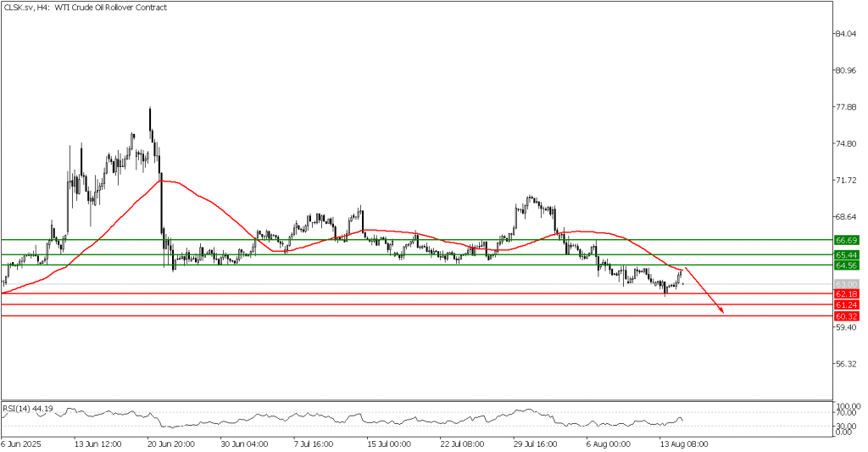Click the 84.04 price scale value
The height and width of the screenshot is (452, 868).
click(x=847, y=34)
